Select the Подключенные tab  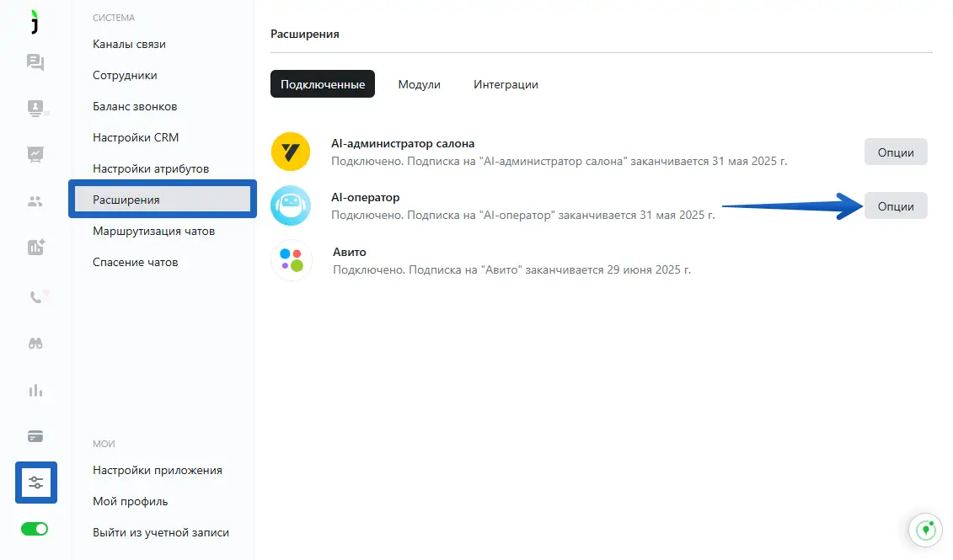[323, 85]
